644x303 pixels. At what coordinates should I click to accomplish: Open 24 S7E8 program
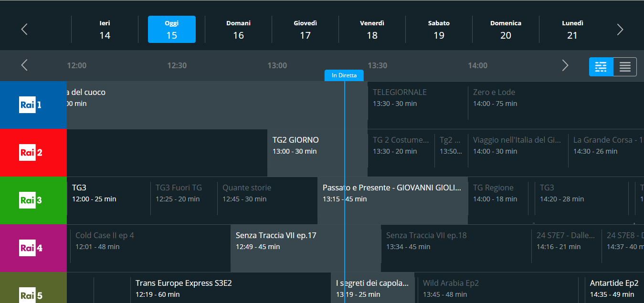point(623,248)
